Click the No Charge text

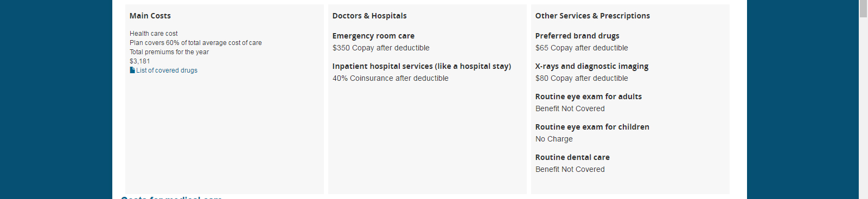pyautogui.click(x=554, y=139)
